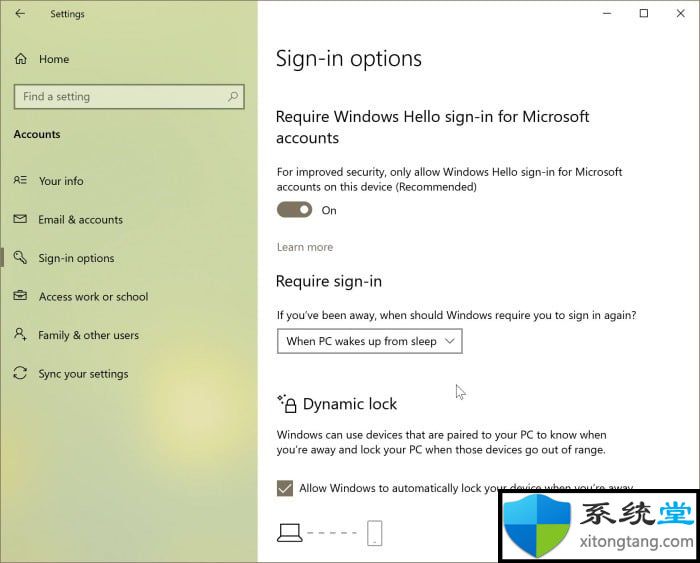Image resolution: width=700 pixels, height=563 pixels.
Task: Click the Sync settings circular arrows icon
Action: pyautogui.click(x=20, y=373)
